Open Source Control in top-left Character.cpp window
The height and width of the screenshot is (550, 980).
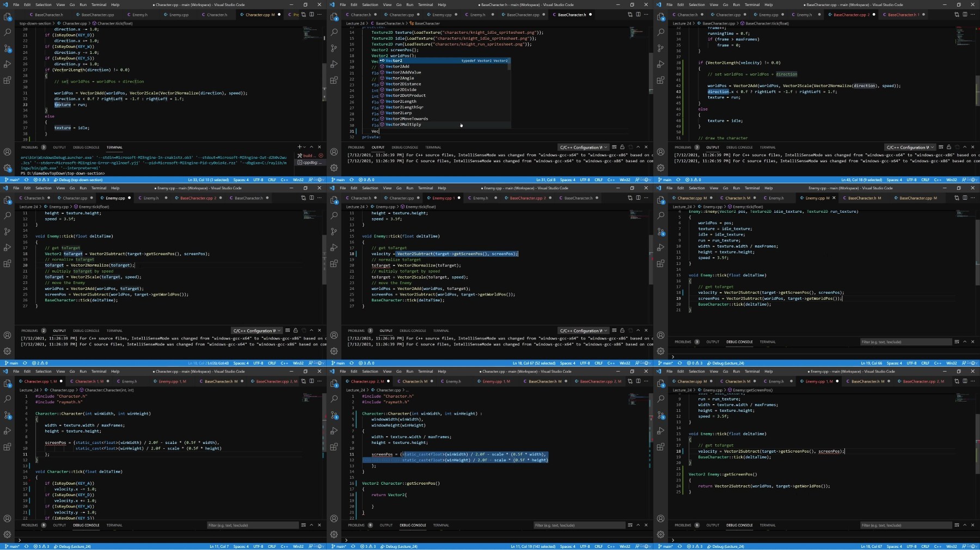pos(7,48)
